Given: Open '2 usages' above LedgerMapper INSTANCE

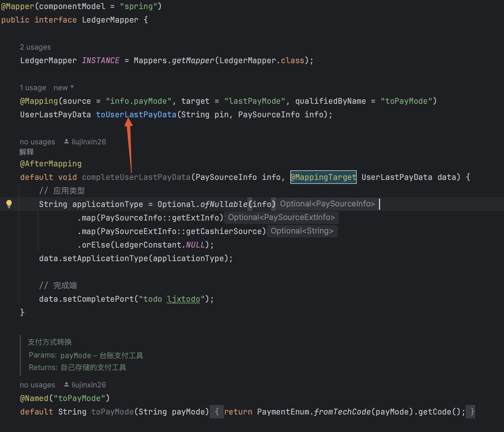Looking at the screenshot, I should point(35,47).
